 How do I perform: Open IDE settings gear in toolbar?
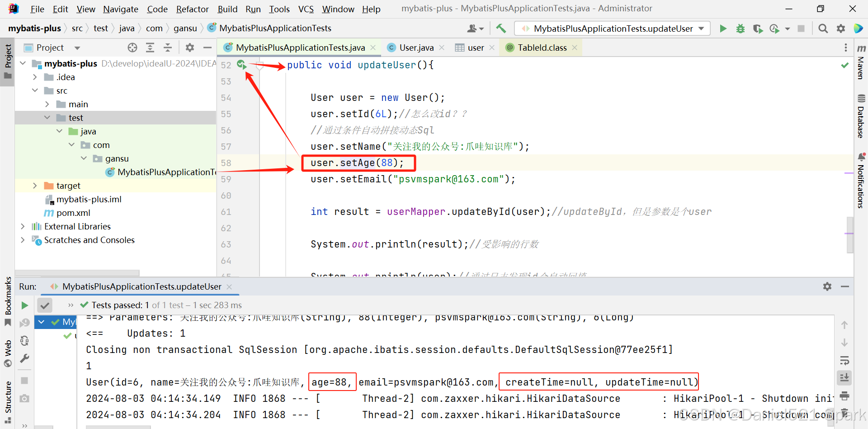[x=841, y=29]
